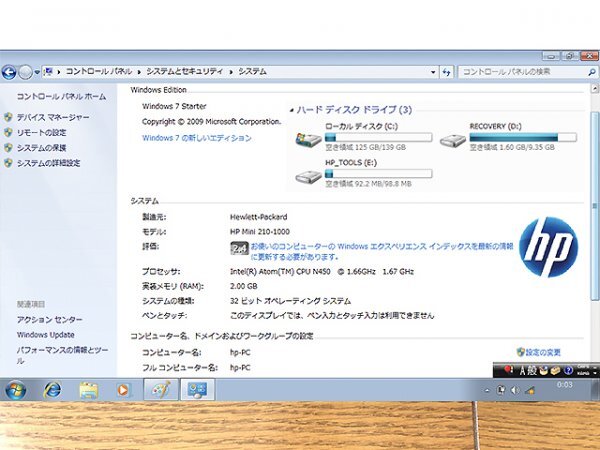This screenshot has height=450, width=600.
Task: Click the greyed Forward navigation button
Action: (x=26, y=72)
